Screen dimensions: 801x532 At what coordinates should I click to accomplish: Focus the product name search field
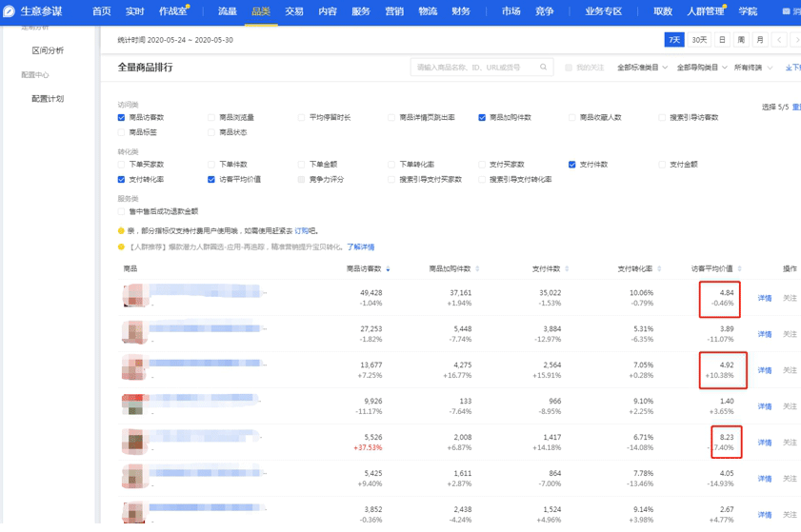click(474, 68)
